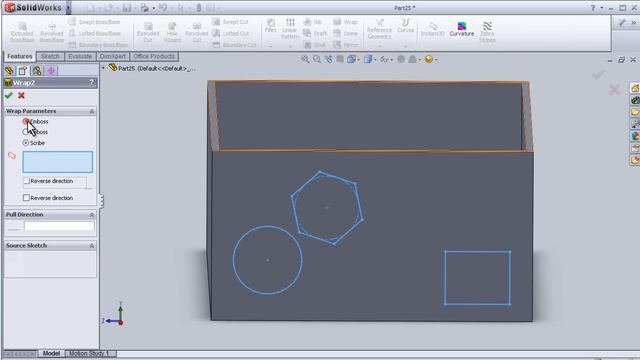Click the Part25 tree item in viewport
This screenshot has height=360, width=640.
coord(152,69)
